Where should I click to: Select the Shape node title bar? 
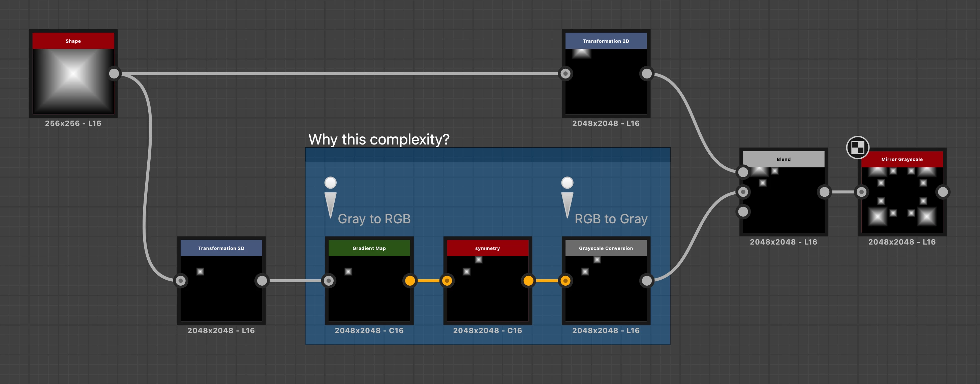[73, 41]
